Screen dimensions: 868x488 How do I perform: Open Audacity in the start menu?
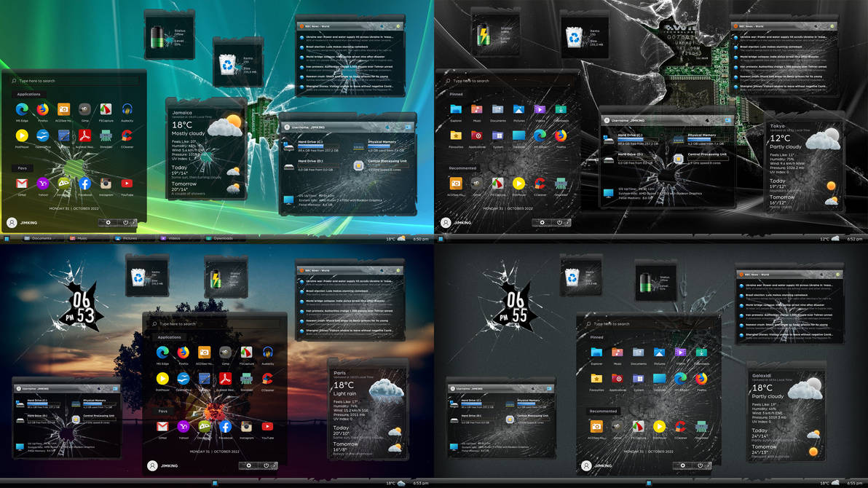point(126,109)
